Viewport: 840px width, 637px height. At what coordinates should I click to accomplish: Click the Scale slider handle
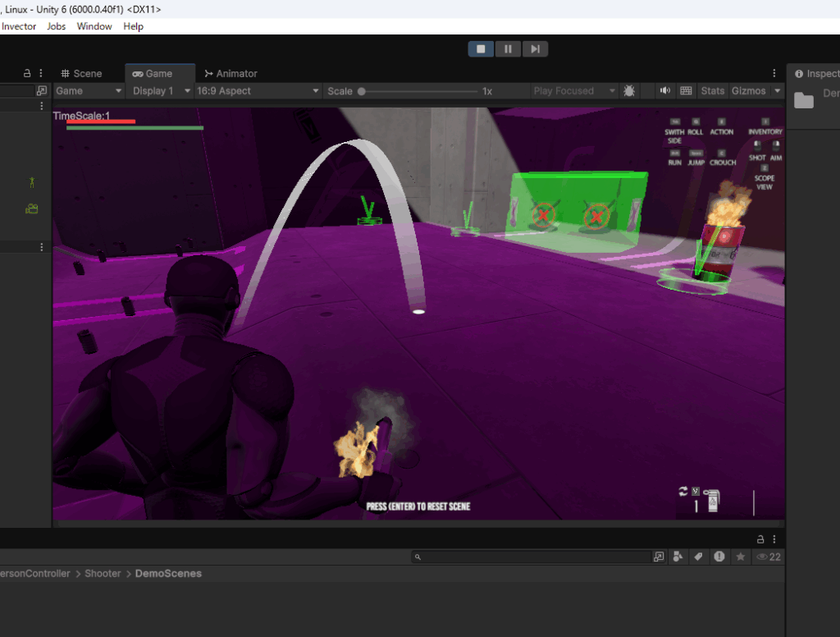pyautogui.click(x=361, y=91)
